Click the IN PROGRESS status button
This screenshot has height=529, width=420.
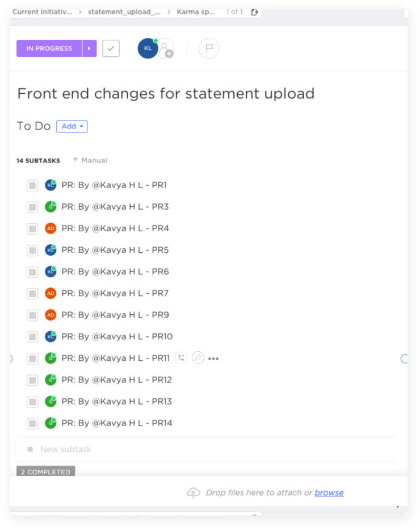point(49,48)
